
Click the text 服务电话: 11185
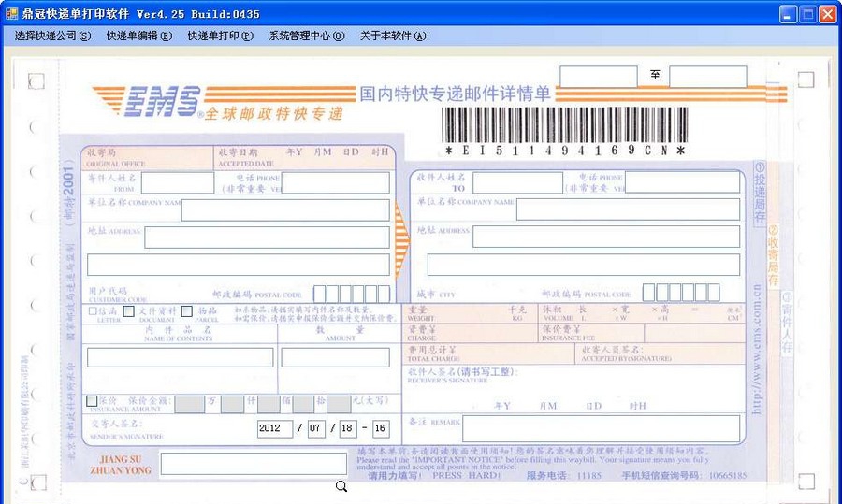(564, 476)
